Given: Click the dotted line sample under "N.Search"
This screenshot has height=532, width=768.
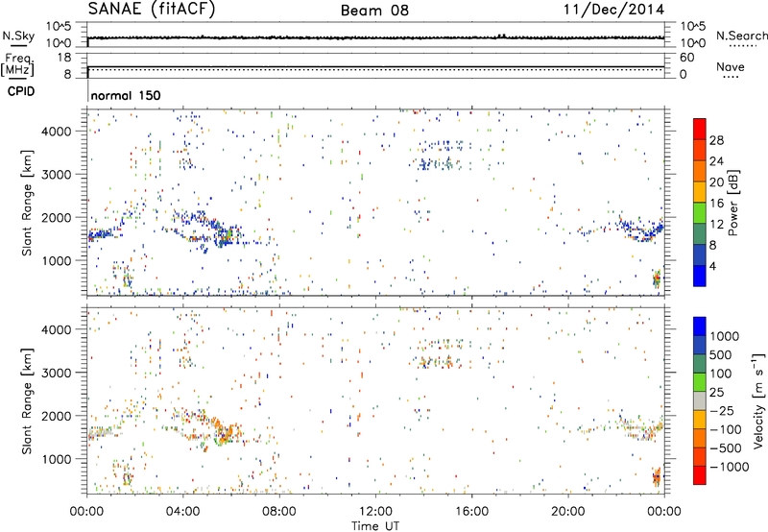Looking at the screenshot, I should [x=742, y=46].
